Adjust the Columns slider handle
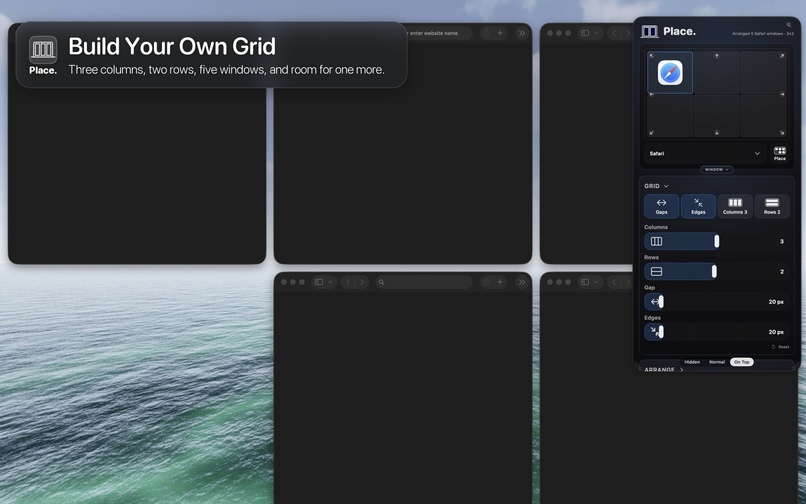Viewport: 806px width, 504px height. (717, 241)
